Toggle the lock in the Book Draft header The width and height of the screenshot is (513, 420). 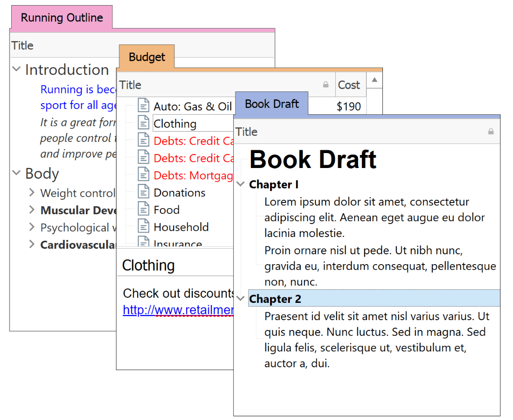[x=491, y=132]
